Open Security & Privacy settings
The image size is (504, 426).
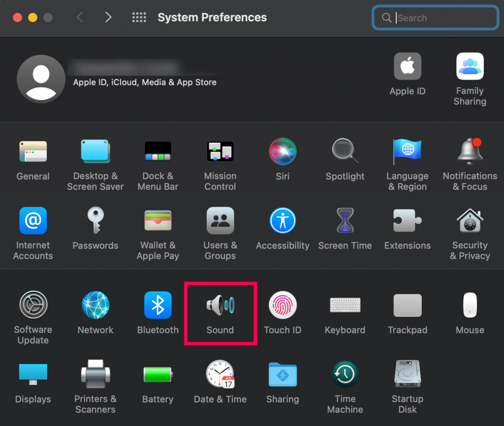(x=470, y=228)
